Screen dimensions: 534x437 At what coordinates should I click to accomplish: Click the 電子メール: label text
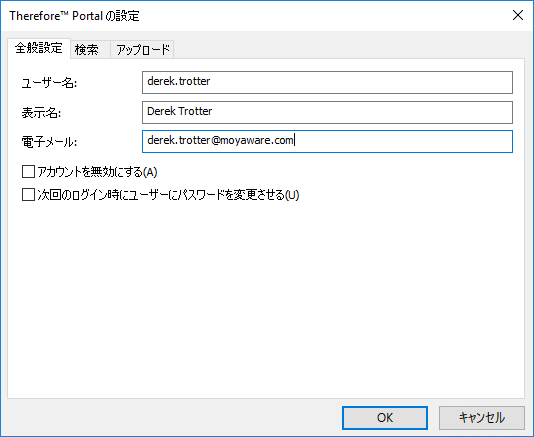(x=49, y=142)
